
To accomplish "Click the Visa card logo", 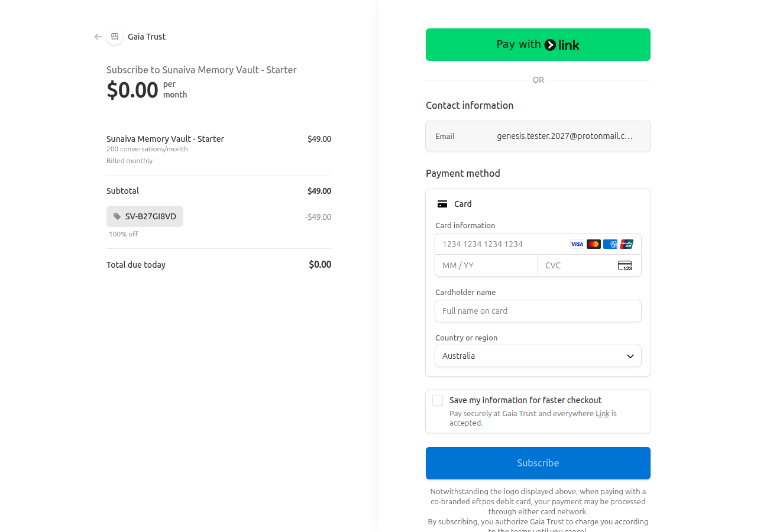I will point(577,244).
